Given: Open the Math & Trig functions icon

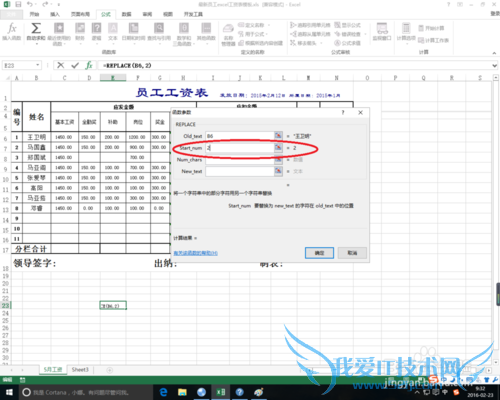Looking at the screenshot, I should (x=184, y=28).
